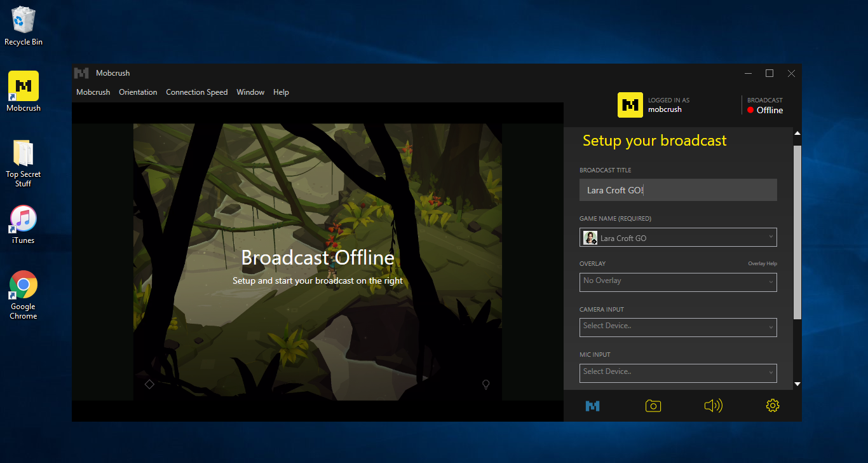Open the Connection Speed menu

click(x=196, y=92)
